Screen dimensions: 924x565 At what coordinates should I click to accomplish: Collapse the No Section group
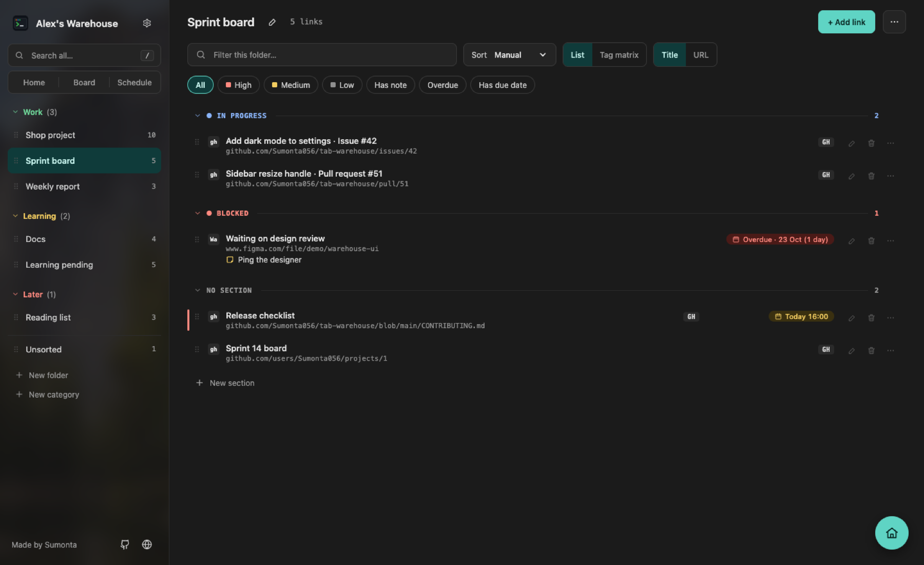point(198,290)
